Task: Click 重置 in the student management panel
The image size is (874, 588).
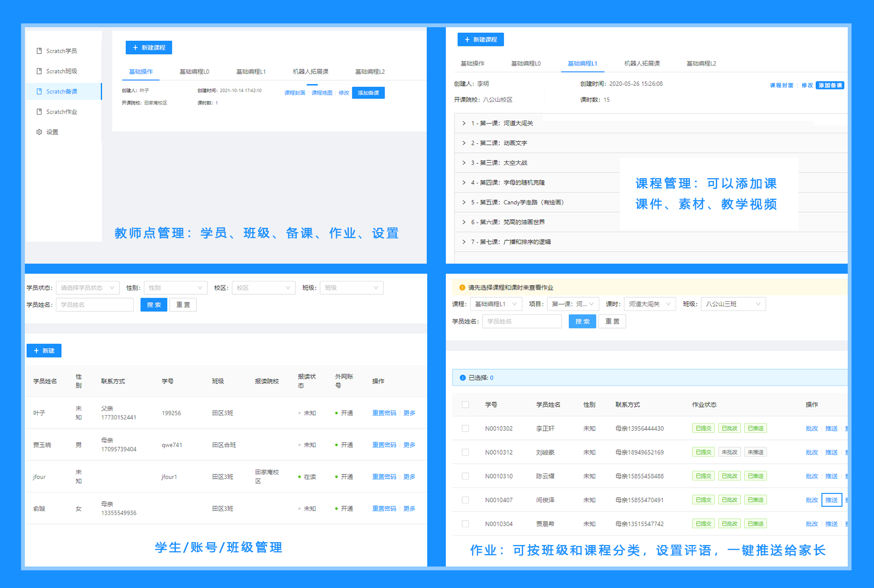Action: coord(183,305)
